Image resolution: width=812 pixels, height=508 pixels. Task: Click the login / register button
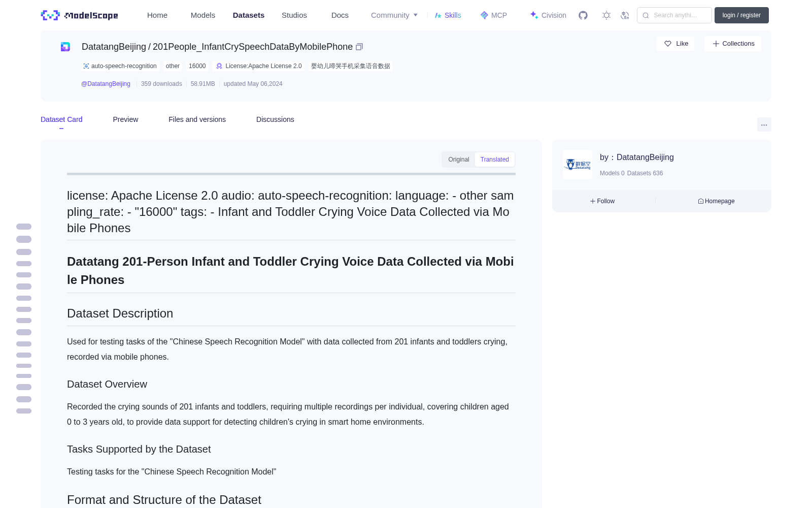741,15
